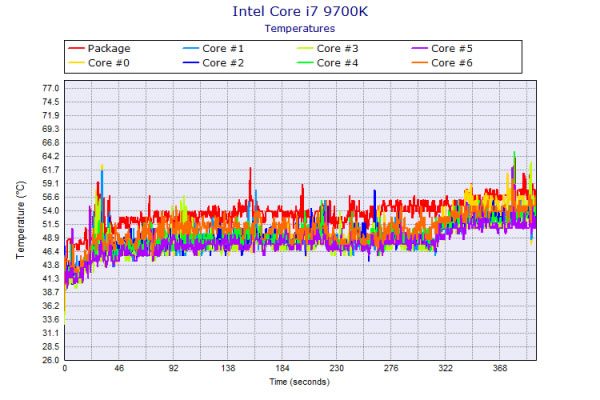Click the 31.1 y-axis value
600x400 pixels.
tap(51, 333)
